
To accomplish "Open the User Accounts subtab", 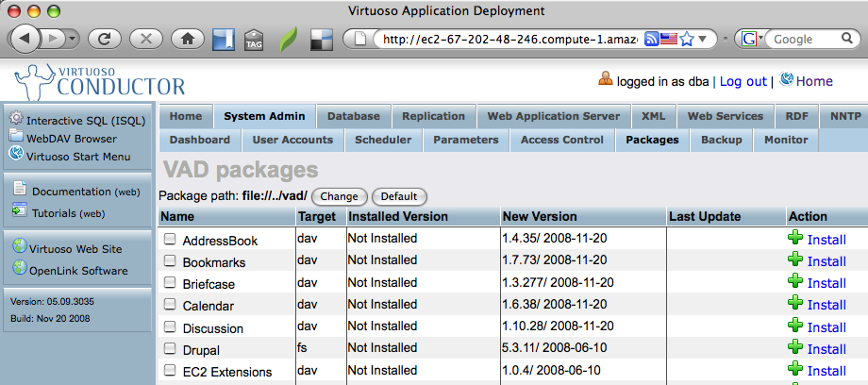I will coord(292,140).
